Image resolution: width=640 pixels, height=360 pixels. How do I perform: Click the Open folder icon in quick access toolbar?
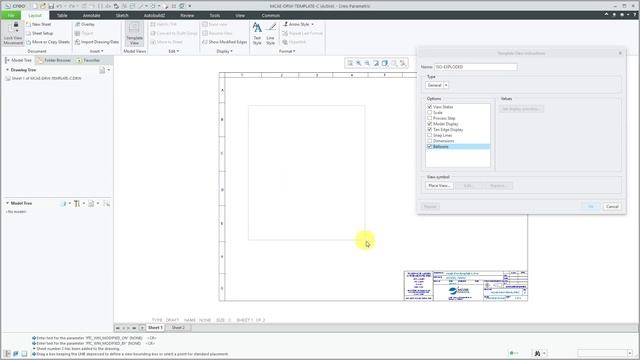[43, 6]
